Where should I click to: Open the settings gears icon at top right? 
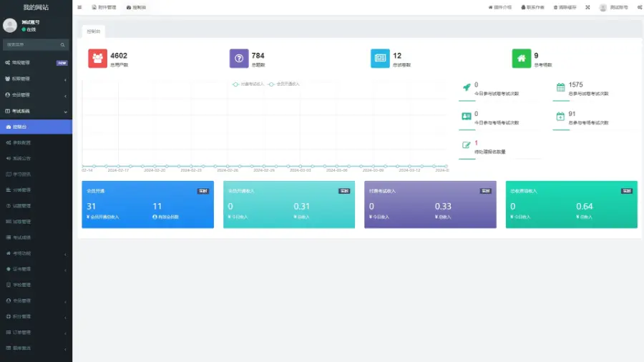(x=638, y=7)
